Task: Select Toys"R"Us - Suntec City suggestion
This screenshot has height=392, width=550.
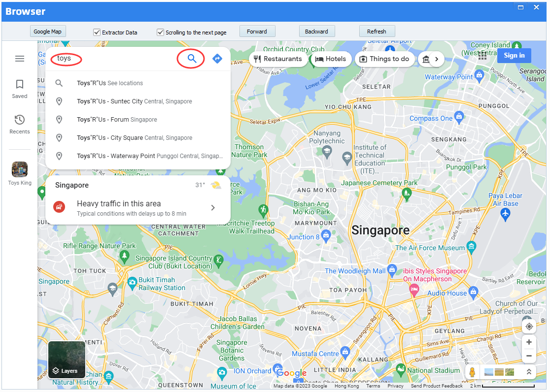Action: tap(134, 101)
